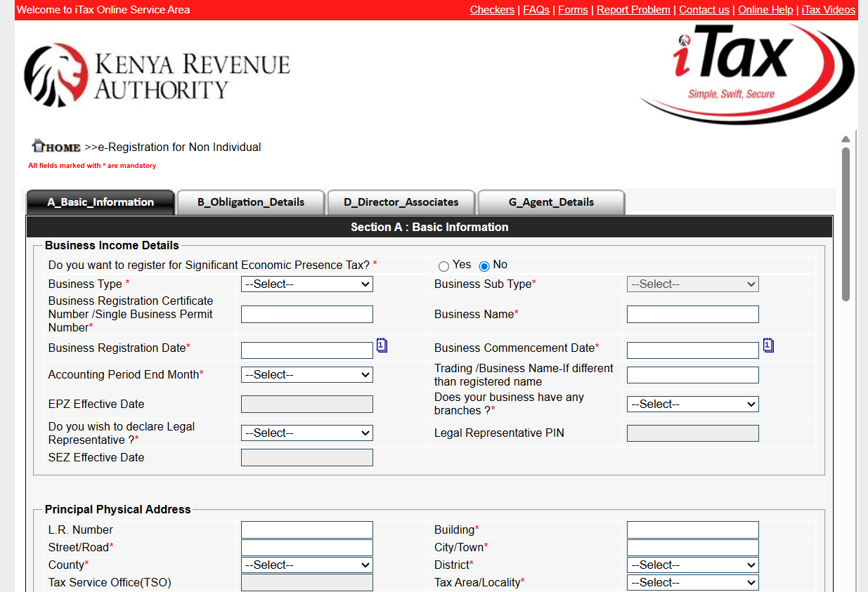Click the HOME house icon
Viewport: 868px width, 592px height.
tap(39, 145)
